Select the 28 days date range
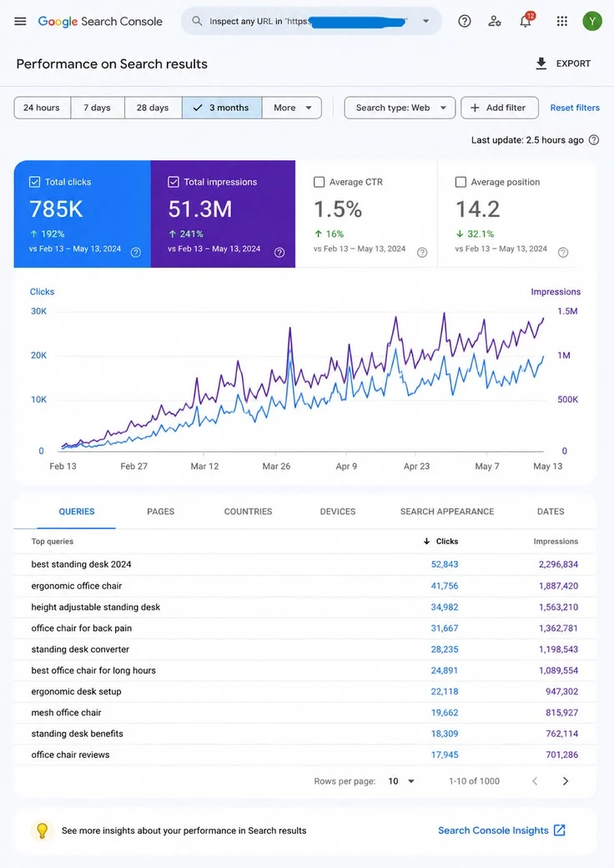The height and width of the screenshot is (868, 614). tap(153, 108)
